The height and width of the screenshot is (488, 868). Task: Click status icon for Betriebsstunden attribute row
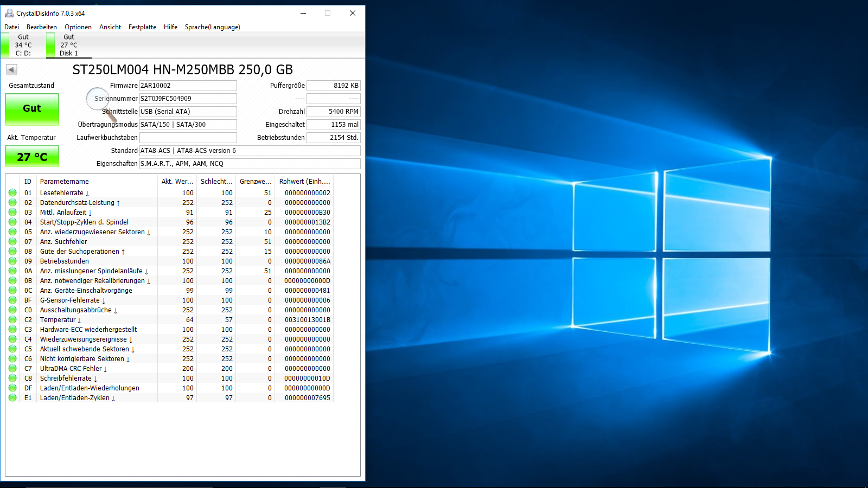click(12, 261)
